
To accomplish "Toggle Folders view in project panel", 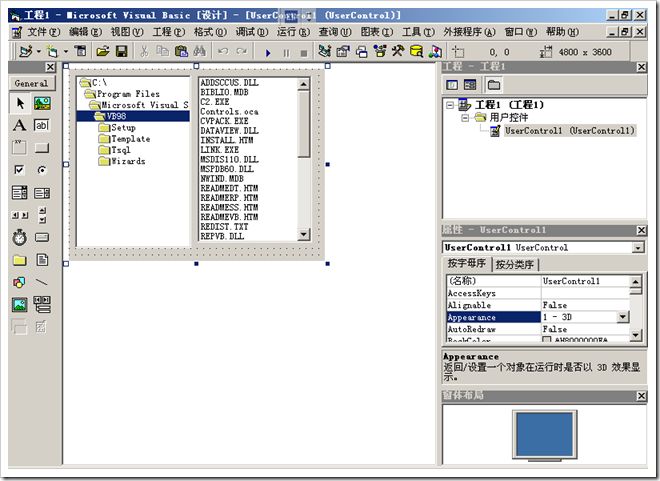I will pyautogui.click(x=493, y=85).
